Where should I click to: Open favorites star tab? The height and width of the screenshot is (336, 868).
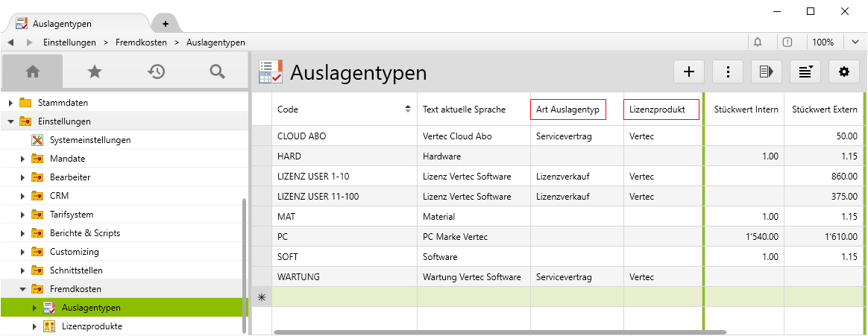click(94, 72)
